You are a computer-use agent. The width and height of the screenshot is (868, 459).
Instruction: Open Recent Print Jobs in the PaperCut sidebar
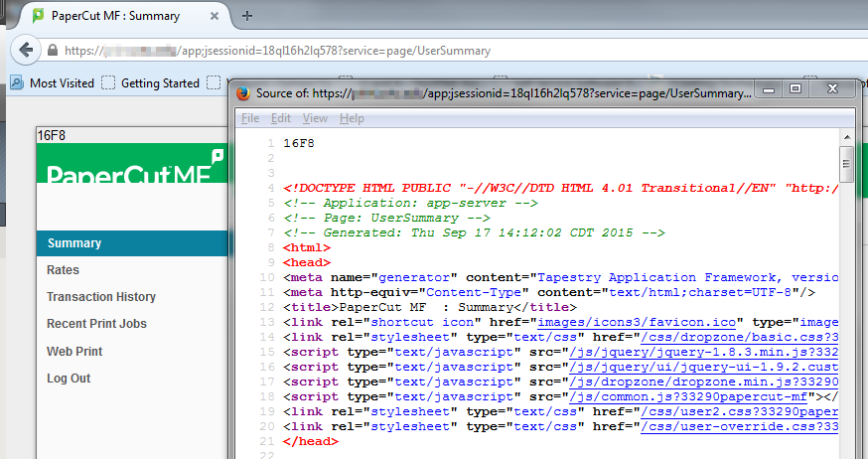[96, 324]
